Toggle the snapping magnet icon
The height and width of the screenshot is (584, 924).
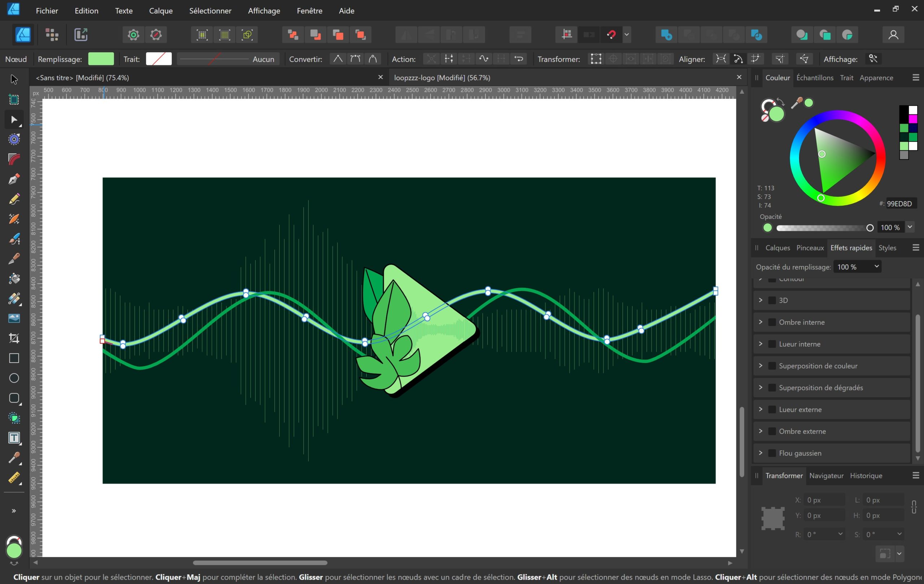pyautogui.click(x=611, y=35)
